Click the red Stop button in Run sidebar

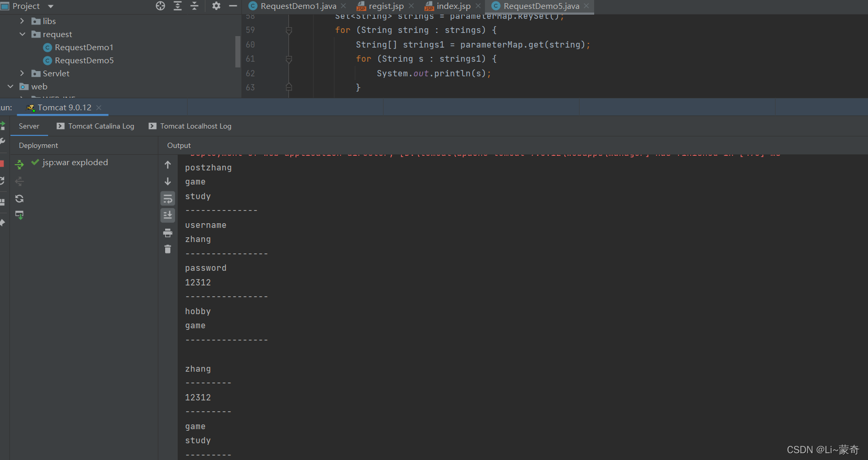click(2, 164)
